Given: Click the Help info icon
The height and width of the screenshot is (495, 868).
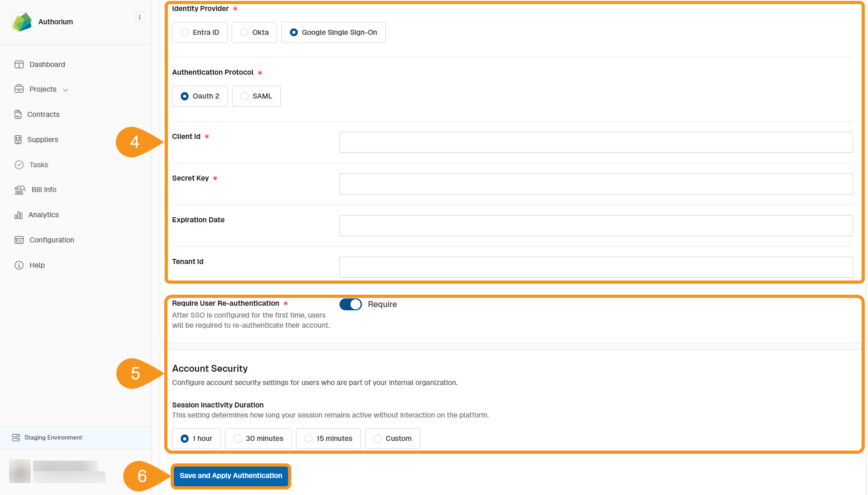Looking at the screenshot, I should (19, 265).
